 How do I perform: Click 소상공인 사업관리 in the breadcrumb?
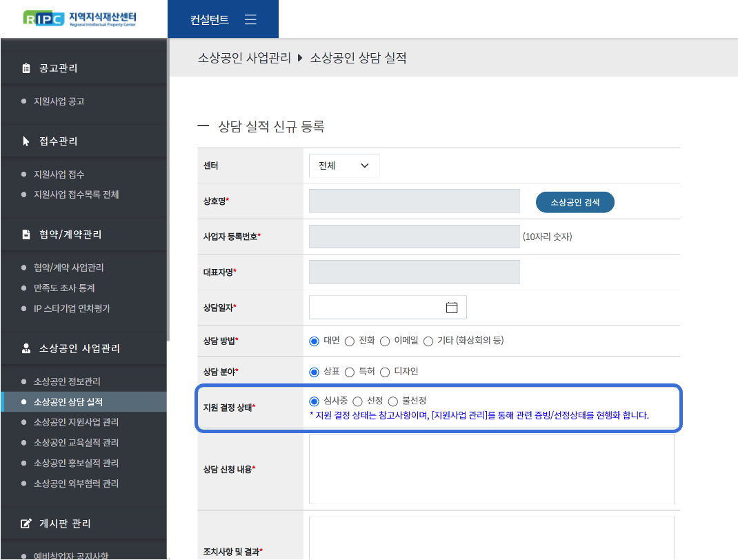click(x=243, y=58)
